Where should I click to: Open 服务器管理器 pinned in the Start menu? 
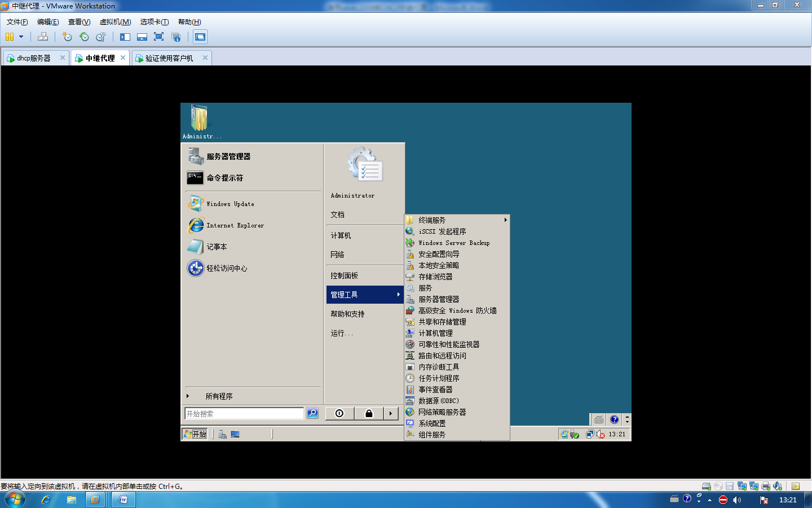pyautogui.click(x=253, y=156)
